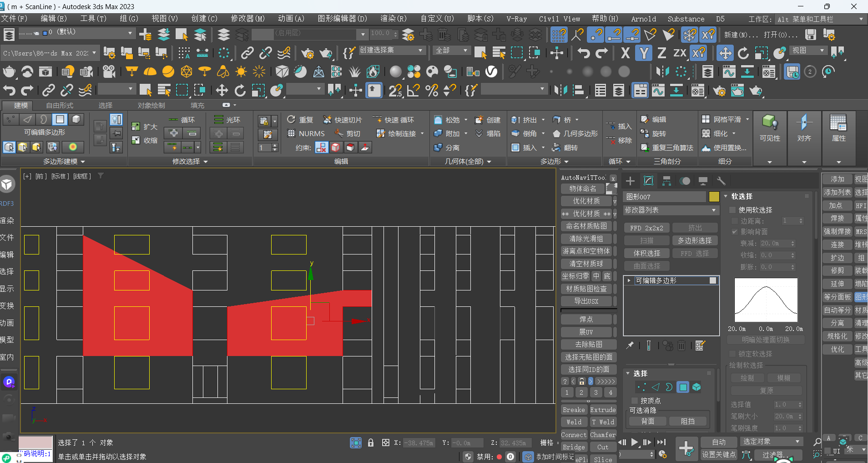The height and width of the screenshot is (463, 868).
Task: Click the Poly Select modifier button
Action: pos(695,240)
